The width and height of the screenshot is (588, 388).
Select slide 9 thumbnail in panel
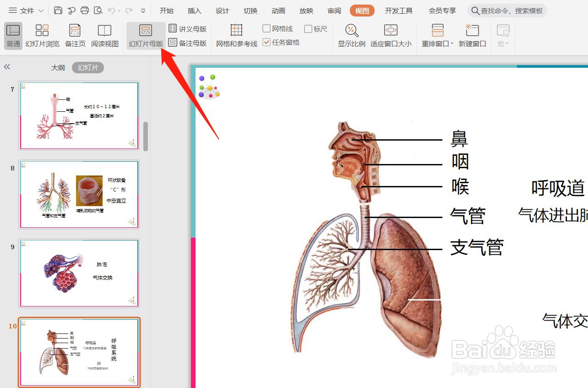[x=79, y=273]
